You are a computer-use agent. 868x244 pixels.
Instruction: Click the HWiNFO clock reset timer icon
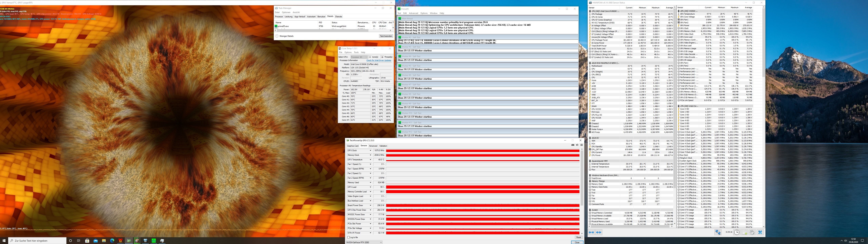[737, 232]
